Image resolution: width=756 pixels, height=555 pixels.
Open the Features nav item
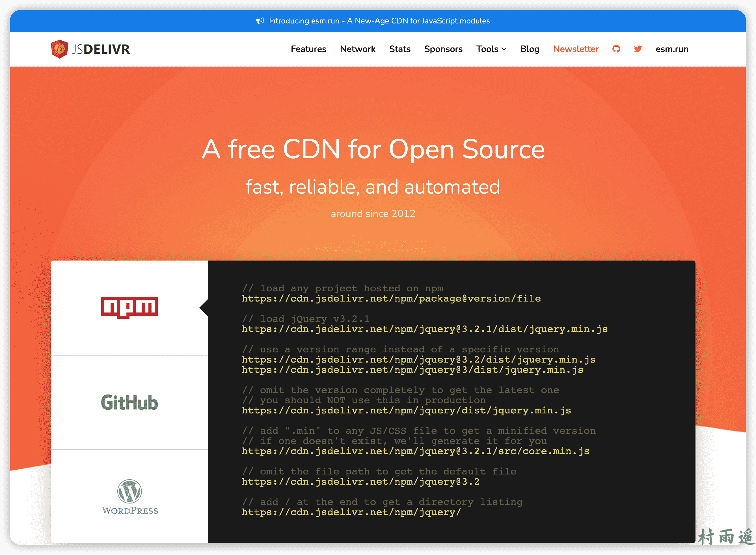[308, 49]
